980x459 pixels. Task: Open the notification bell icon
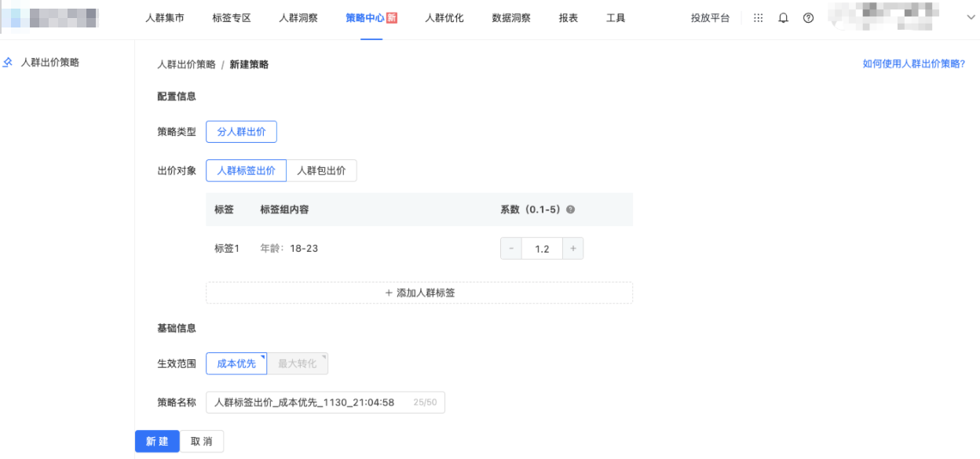point(782,18)
